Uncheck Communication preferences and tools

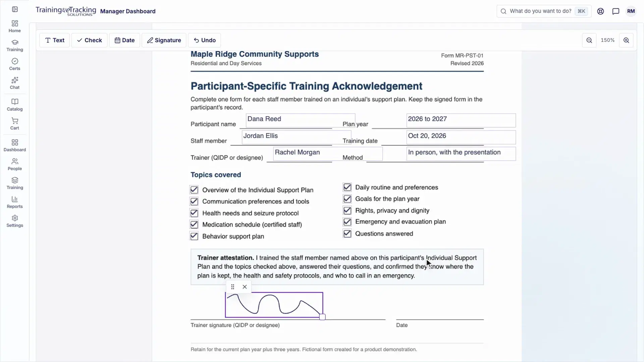coord(194,201)
